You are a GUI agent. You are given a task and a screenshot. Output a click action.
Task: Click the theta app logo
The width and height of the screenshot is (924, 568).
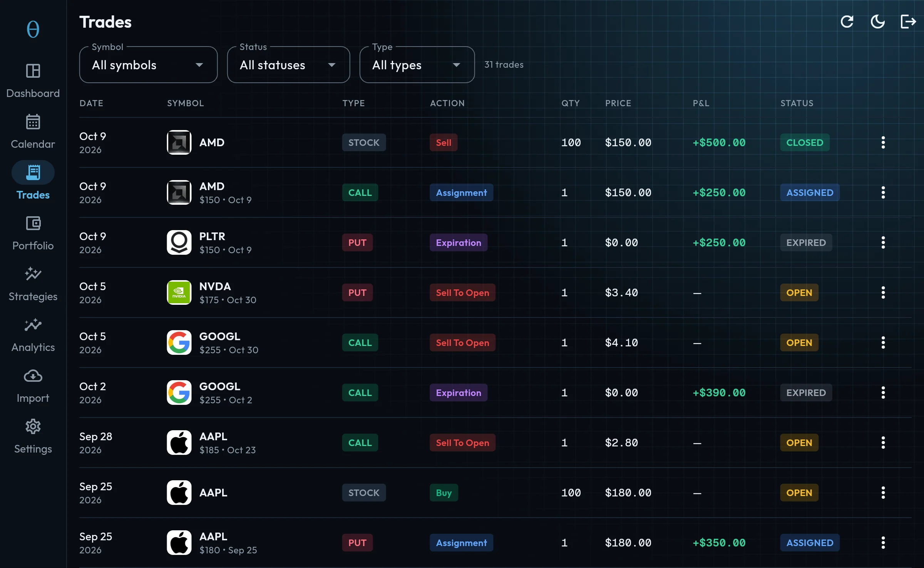[33, 29]
